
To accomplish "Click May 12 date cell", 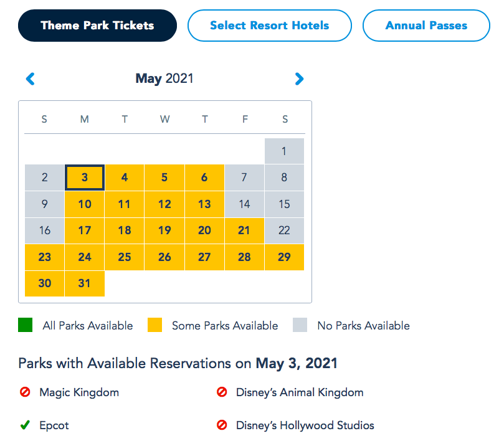I will click(x=164, y=204).
